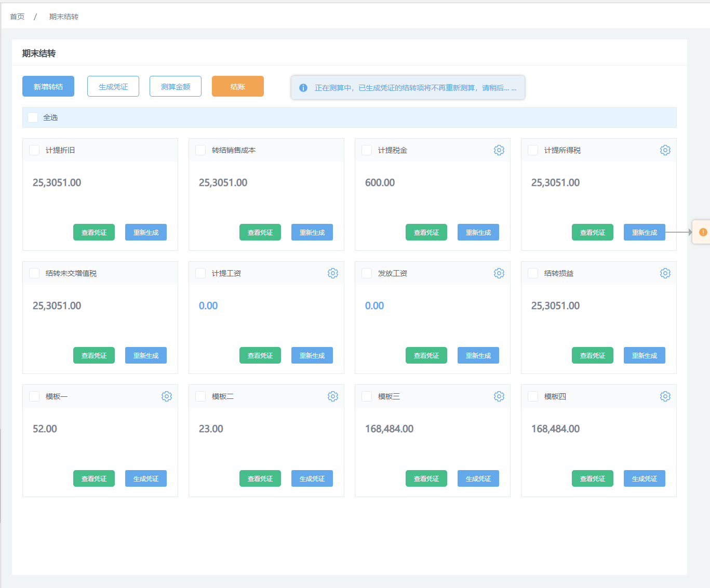
Task: Click the orange warning icon at right edge
Action: point(703,232)
